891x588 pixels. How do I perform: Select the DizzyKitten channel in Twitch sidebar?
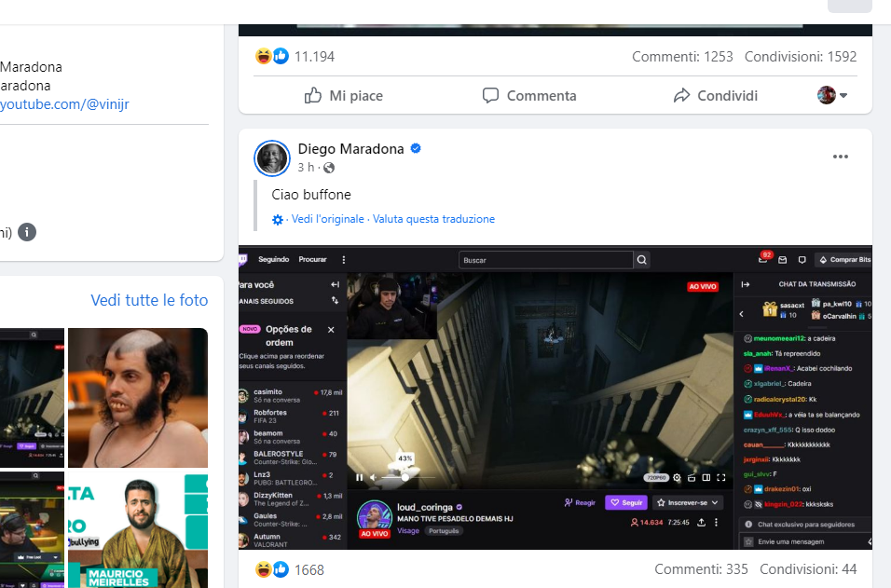(x=291, y=499)
